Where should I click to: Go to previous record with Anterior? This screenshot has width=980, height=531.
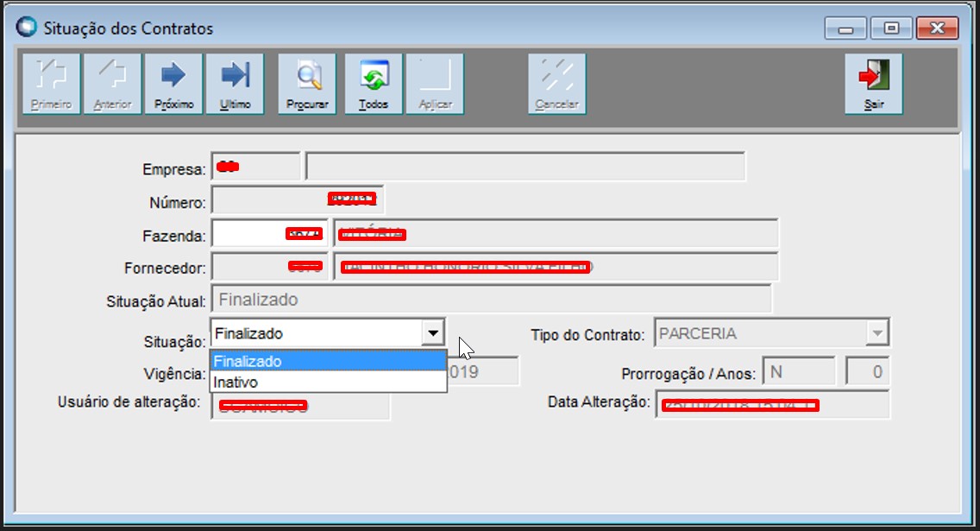[112, 84]
